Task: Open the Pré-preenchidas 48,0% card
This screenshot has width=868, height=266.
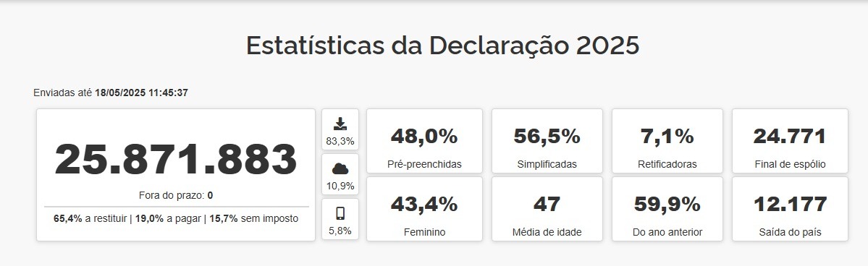Action: point(425,141)
